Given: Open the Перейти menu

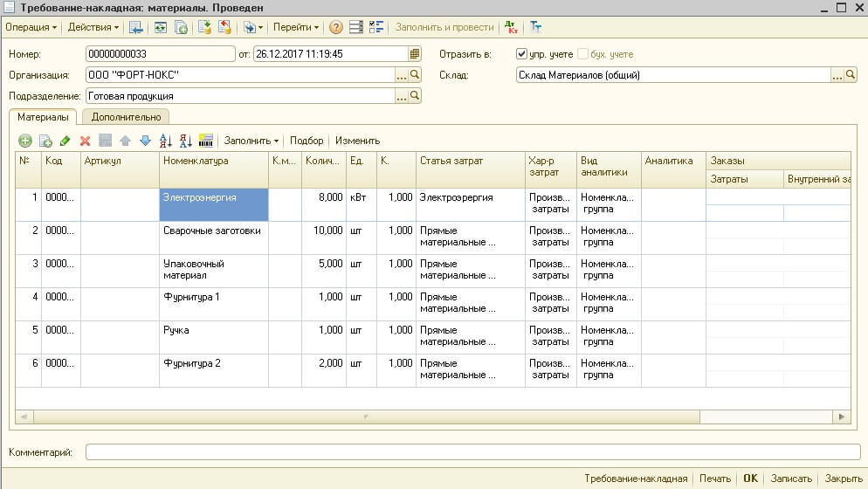Looking at the screenshot, I should click(296, 27).
